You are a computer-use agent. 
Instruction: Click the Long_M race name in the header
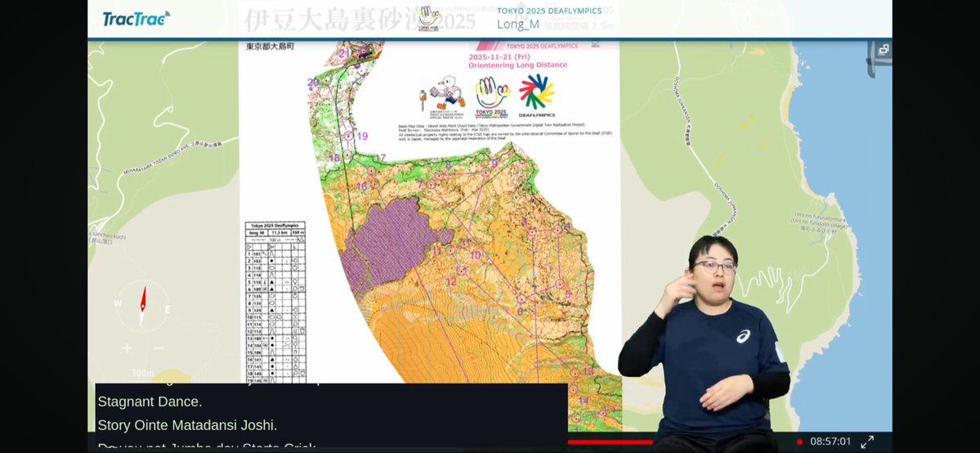click(517, 25)
